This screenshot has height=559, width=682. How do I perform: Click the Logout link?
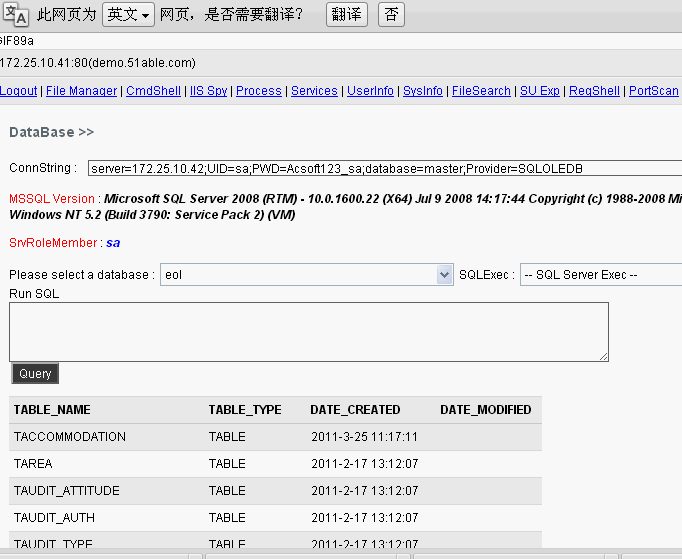coord(18,90)
